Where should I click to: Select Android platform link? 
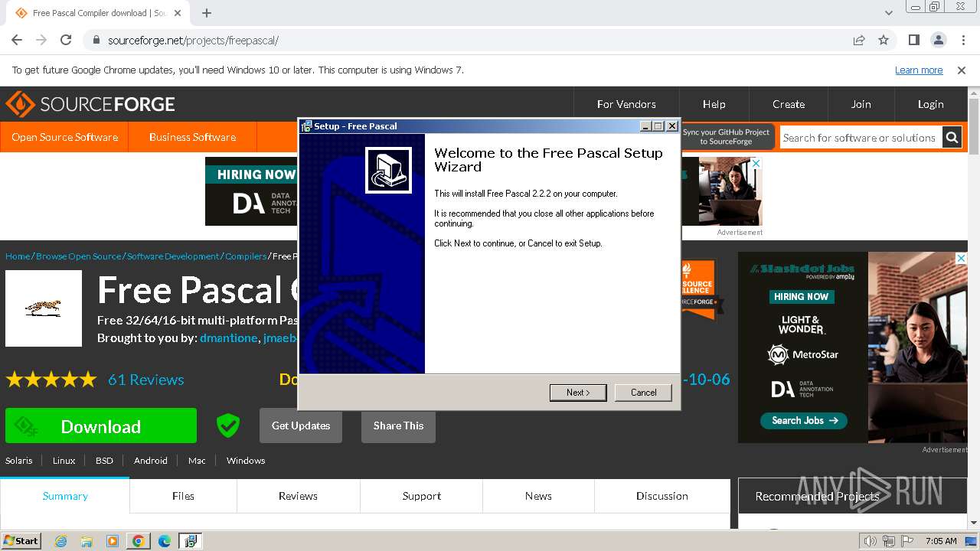click(150, 461)
